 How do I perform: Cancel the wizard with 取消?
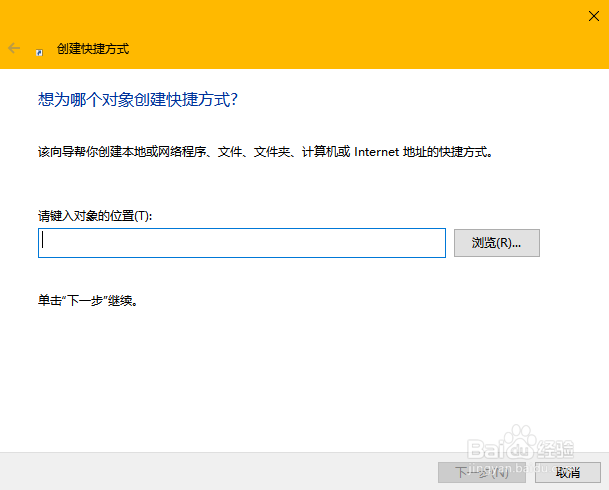click(x=568, y=473)
